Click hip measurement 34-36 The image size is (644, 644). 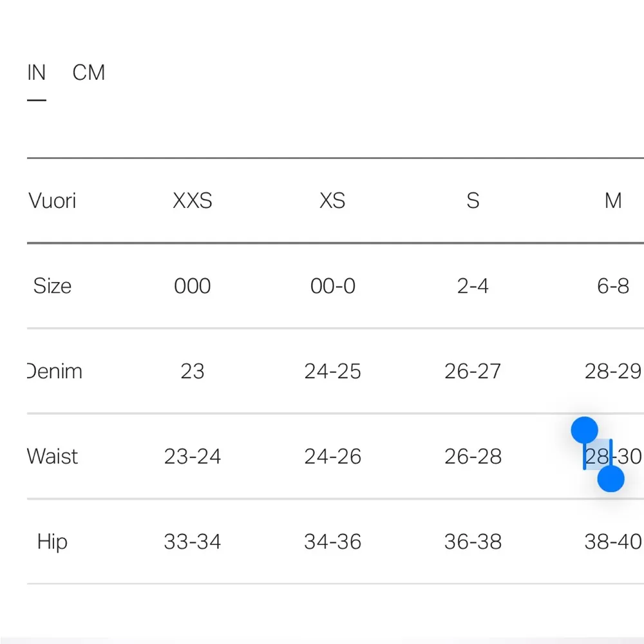pyautogui.click(x=332, y=542)
